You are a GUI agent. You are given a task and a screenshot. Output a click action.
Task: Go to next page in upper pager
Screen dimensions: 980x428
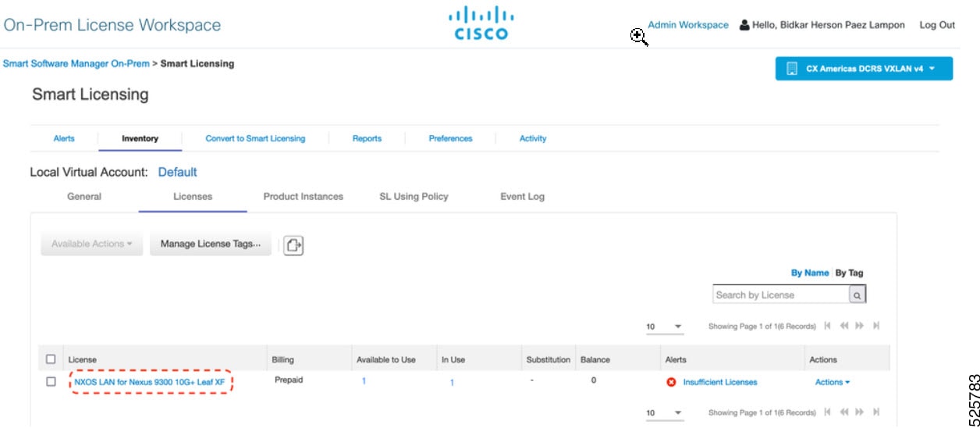point(860,326)
